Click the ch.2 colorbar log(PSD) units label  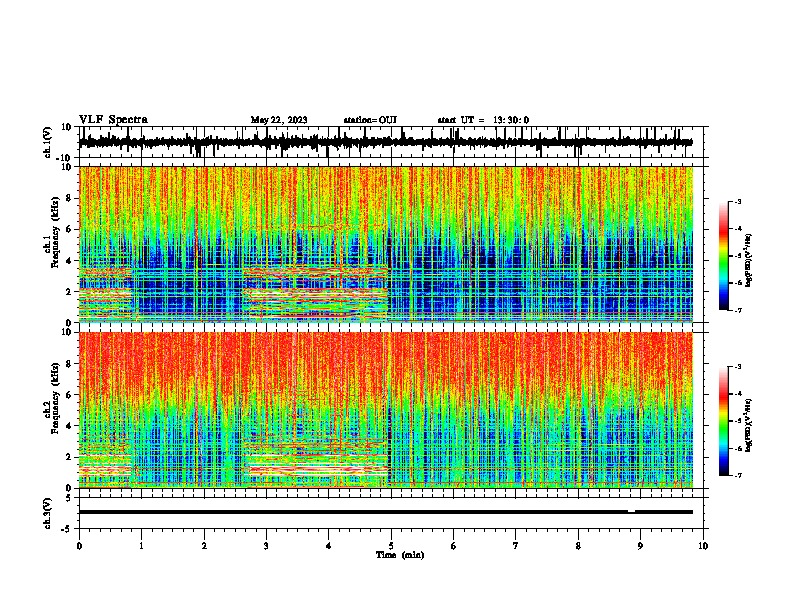tap(749, 426)
